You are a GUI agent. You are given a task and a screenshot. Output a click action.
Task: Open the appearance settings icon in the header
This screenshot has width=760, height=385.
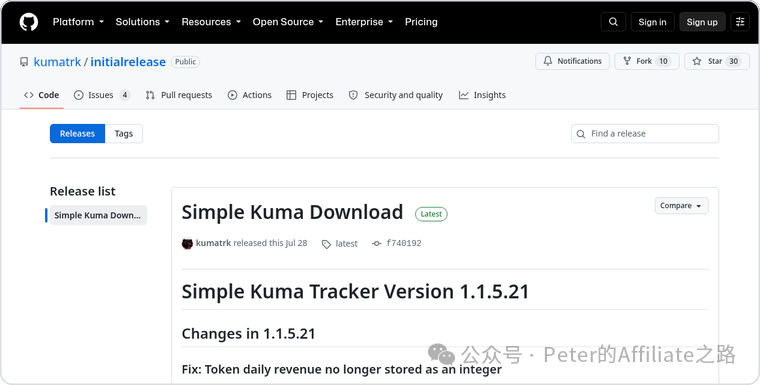click(x=740, y=22)
